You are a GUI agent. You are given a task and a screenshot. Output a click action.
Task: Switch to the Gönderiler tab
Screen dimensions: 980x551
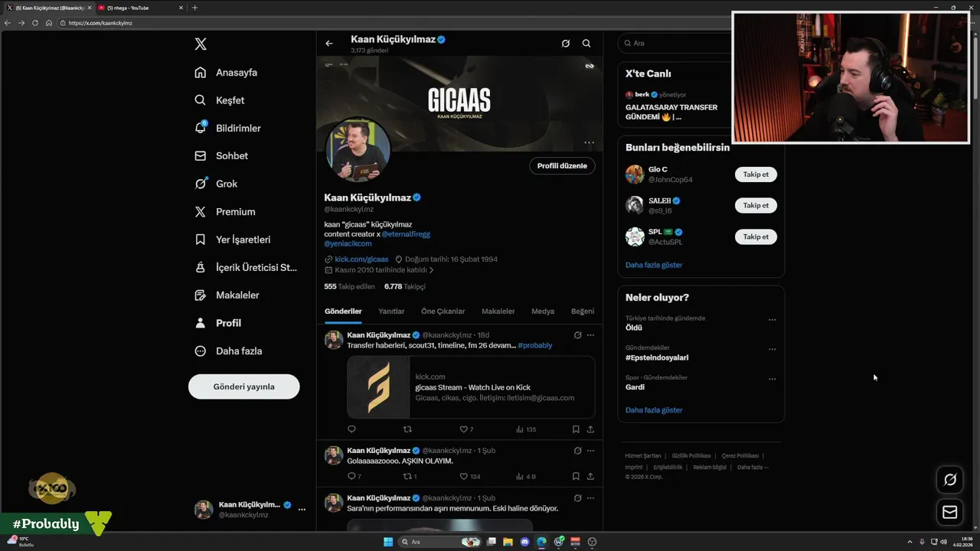click(343, 311)
